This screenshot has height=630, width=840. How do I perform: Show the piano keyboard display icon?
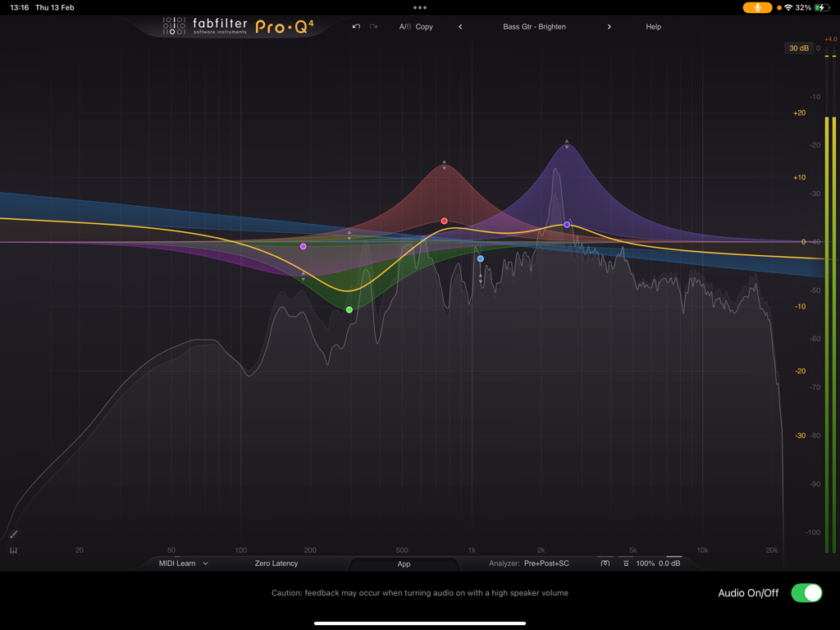pos(13,550)
